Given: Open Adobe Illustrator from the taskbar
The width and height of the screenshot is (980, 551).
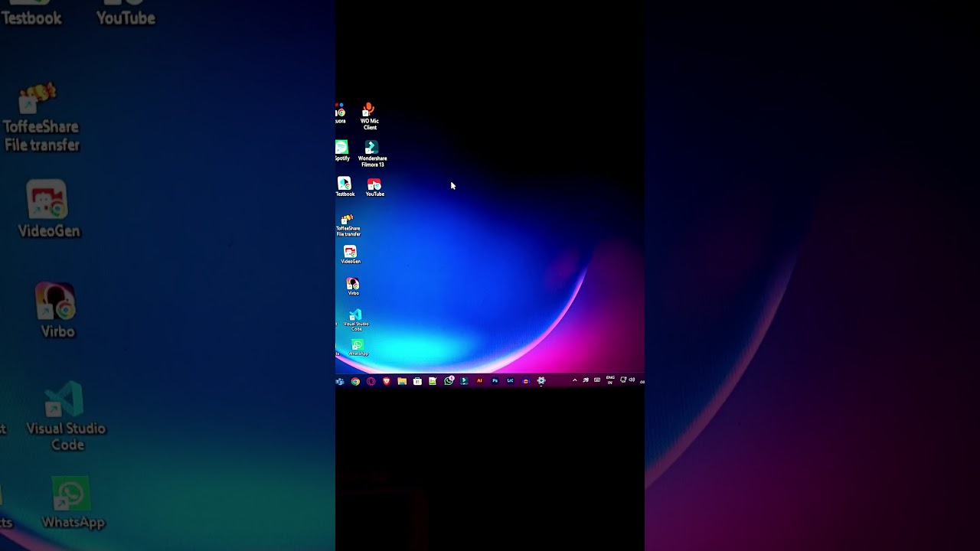Looking at the screenshot, I should pos(479,381).
